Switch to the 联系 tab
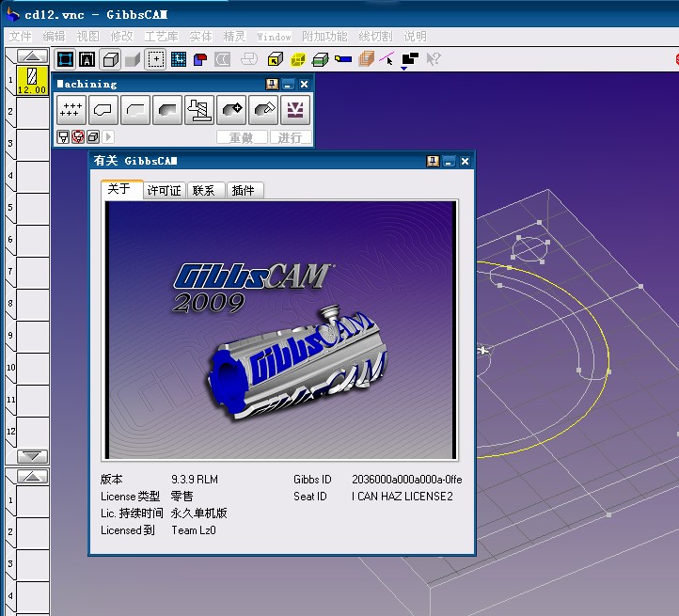Viewport: 679px width, 616px height. click(206, 191)
